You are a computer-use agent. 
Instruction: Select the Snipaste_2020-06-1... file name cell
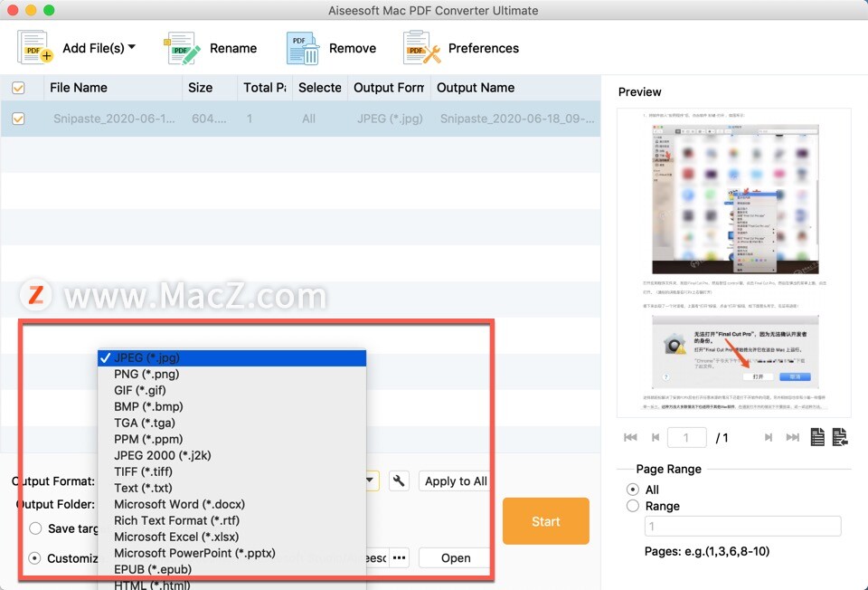114,119
